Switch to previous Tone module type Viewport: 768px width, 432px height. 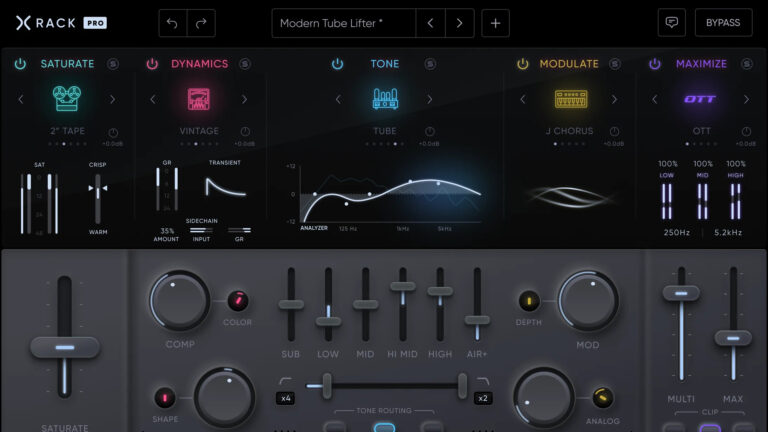[338, 99]
